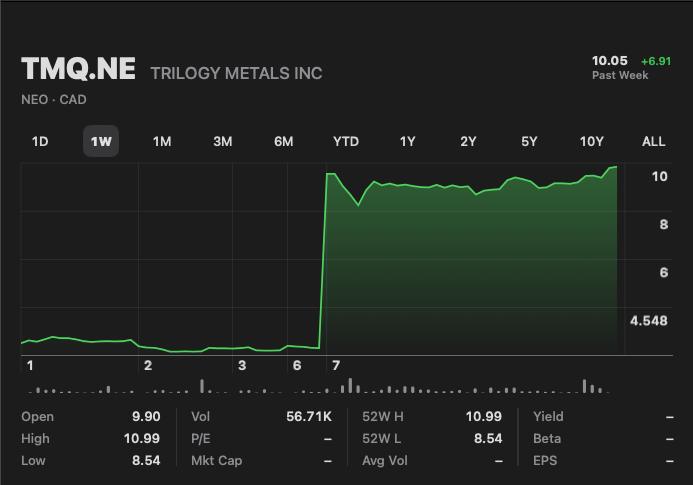Select the YTD range tab
The width and height of the screenshot is (693, 485).
[x=346, y=141]
